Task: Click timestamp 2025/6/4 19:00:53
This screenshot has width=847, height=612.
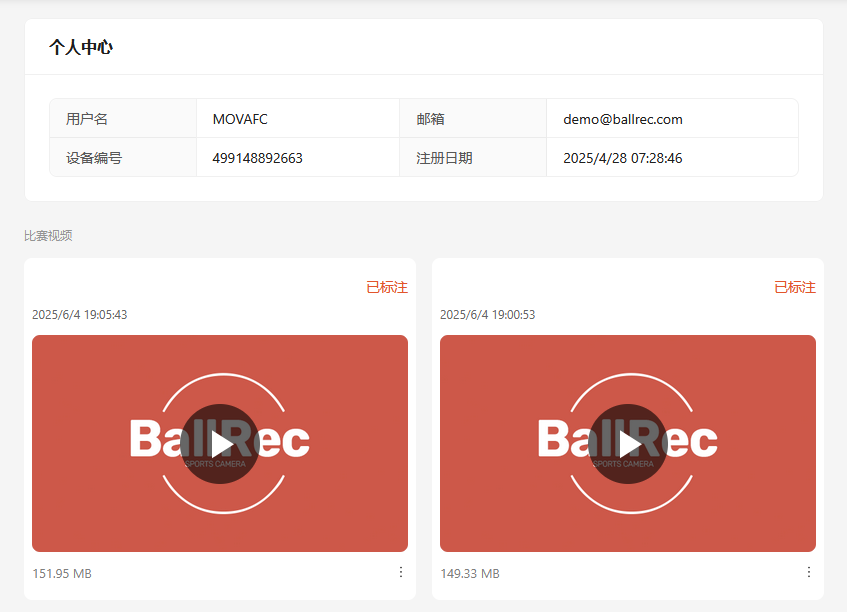Action: coord(487,314)
